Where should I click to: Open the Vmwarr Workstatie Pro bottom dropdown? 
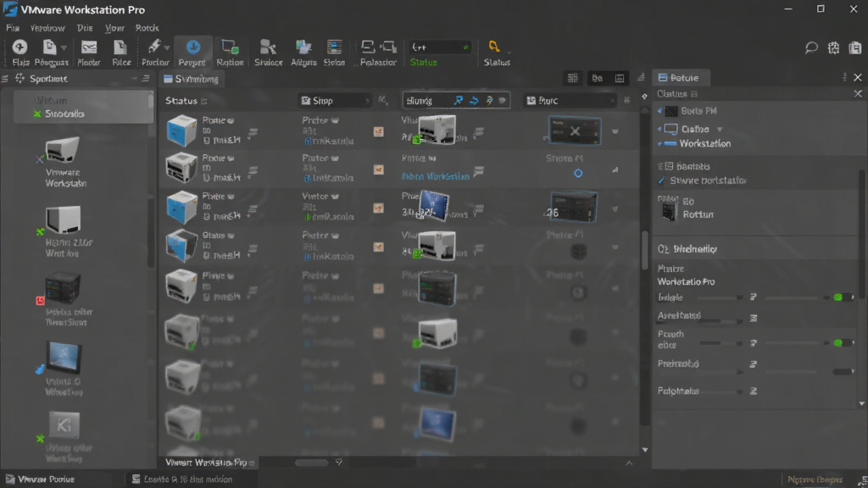tap(252, 463)
